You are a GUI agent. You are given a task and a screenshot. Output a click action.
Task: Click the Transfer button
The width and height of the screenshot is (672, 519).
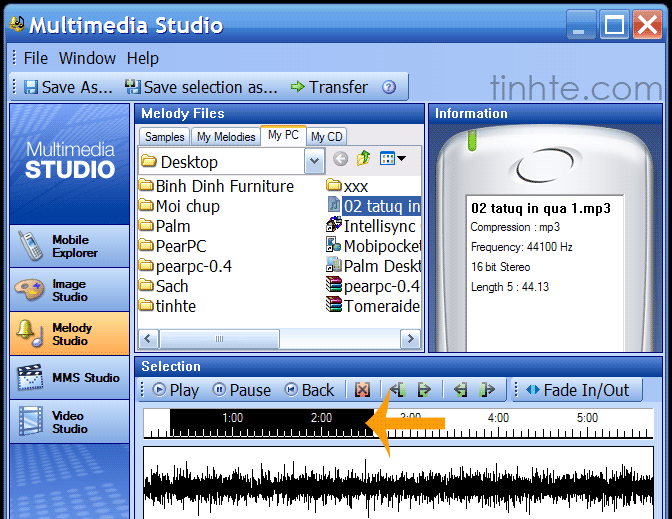pos(329,87)
